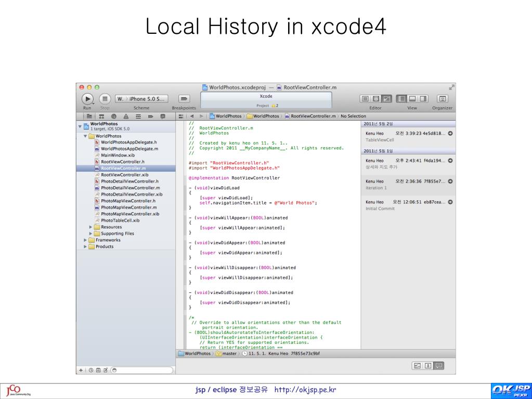Click the Stop button in Xcode toolbar
The width and height of the screenshot is (532, 399).
(x=105, y=99)
